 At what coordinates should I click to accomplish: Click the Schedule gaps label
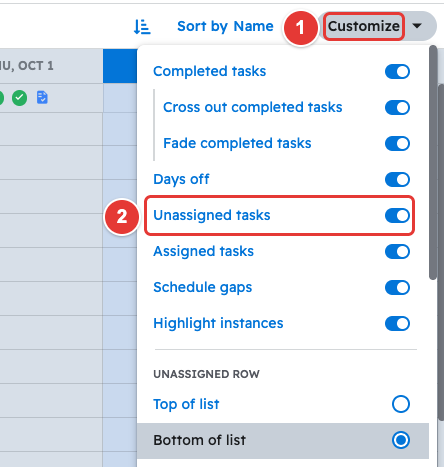point(203,287)
